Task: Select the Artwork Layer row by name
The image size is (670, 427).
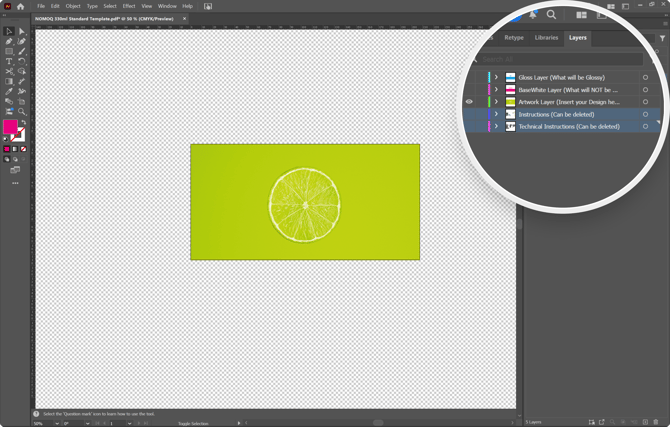Action: (x=568, y=102)
